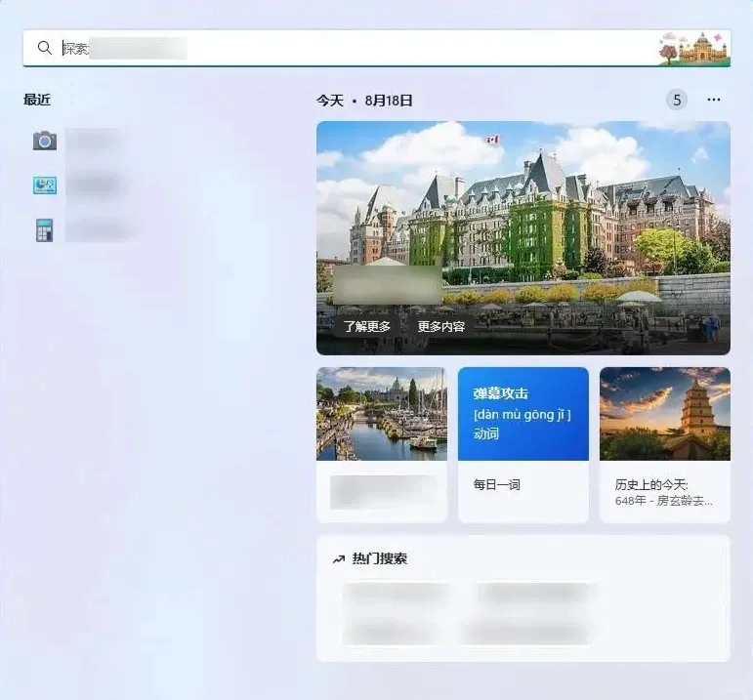Click the 动词 label on word card
The image size is (753, 700).
click(x=486, y=433)
